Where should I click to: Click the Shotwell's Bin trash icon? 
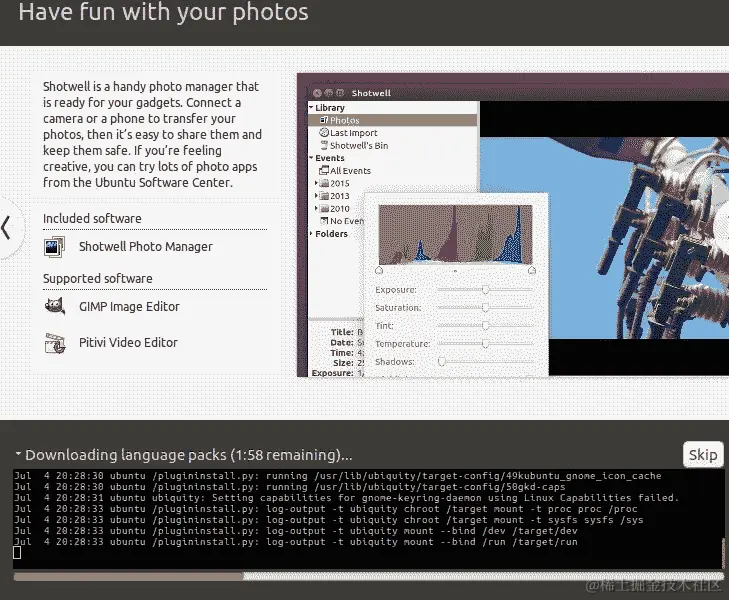coord(324,145)
